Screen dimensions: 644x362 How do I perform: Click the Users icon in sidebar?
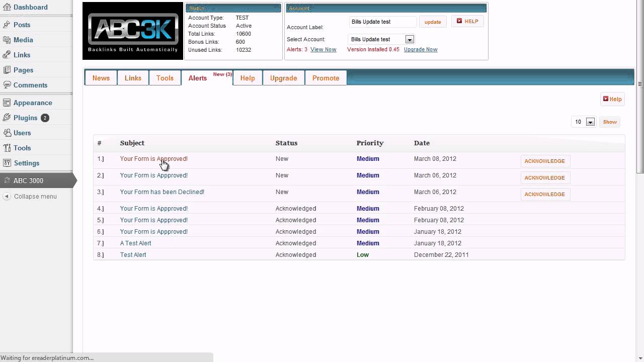[7, 133]
